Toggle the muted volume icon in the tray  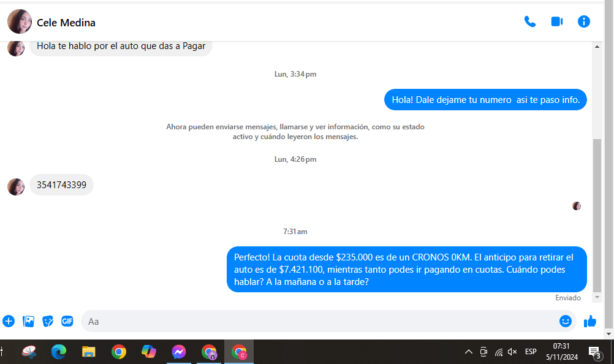point(512,352)
